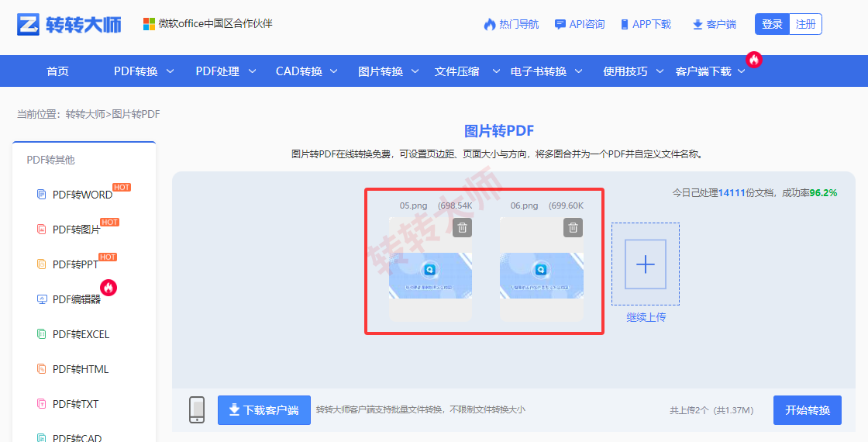Image resolution: width=868 pixels, height=442 pixels.
Task: Open the PDF处理 nav menu
Action: click(x=218, y=71)
